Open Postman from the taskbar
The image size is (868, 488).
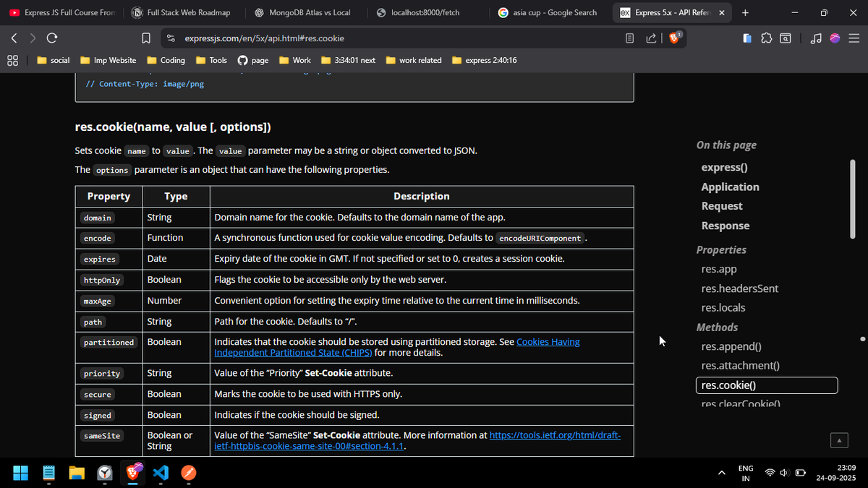188,473
